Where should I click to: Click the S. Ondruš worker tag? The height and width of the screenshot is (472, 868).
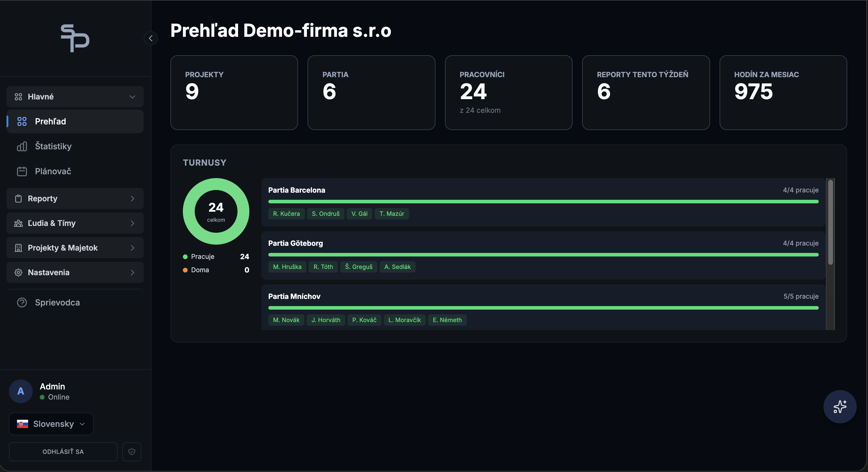click(325, 214)
